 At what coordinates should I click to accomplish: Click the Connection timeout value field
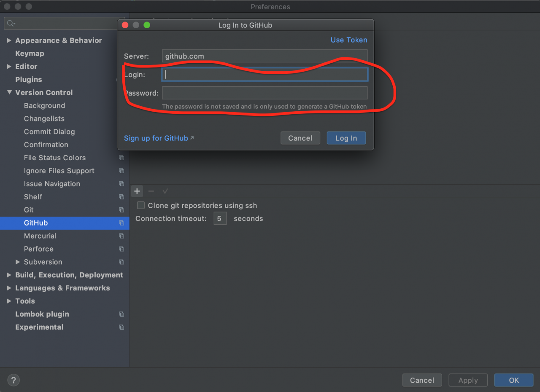220,218
